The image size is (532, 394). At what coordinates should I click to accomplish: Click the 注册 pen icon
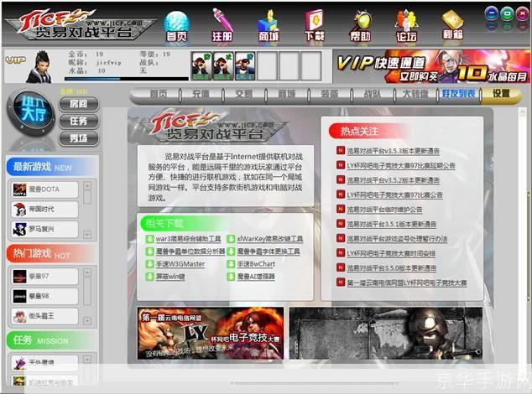(222, 26)
